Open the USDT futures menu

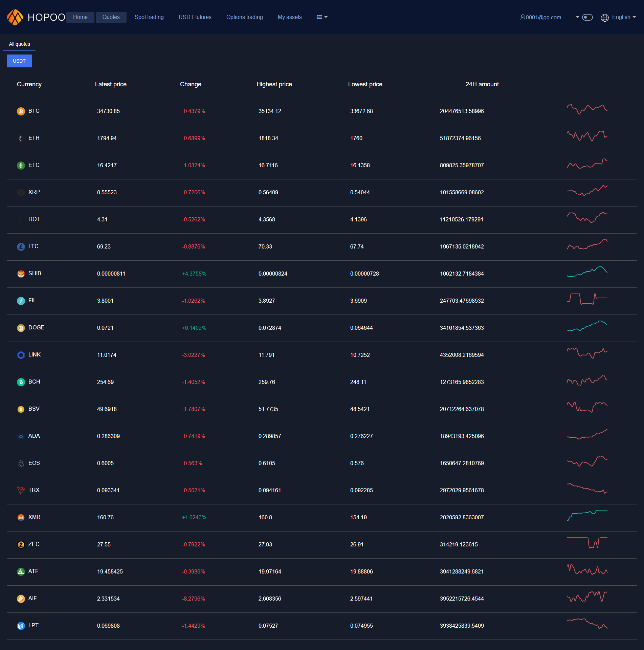coord(195,17)
